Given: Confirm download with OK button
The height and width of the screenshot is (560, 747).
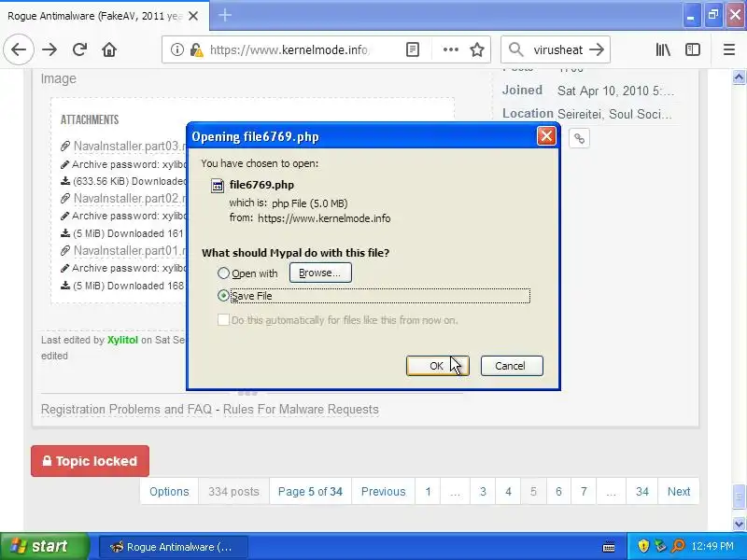Looking at the screenshot, I should (437, 366).
